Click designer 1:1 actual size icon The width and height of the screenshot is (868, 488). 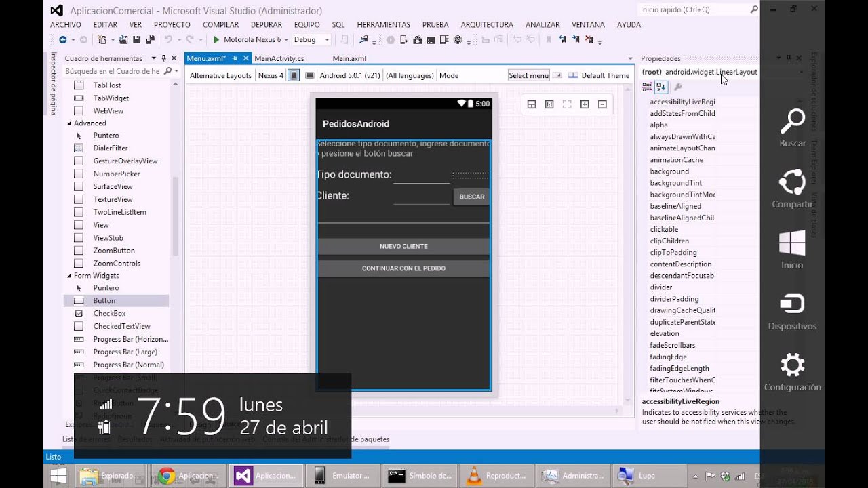(549, 104)
